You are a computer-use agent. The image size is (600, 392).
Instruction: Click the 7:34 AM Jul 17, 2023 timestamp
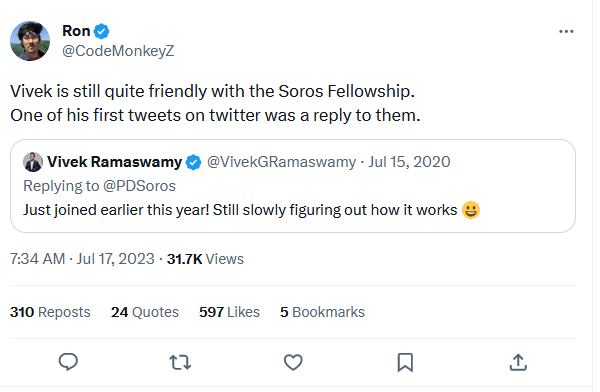click(82, 259)
